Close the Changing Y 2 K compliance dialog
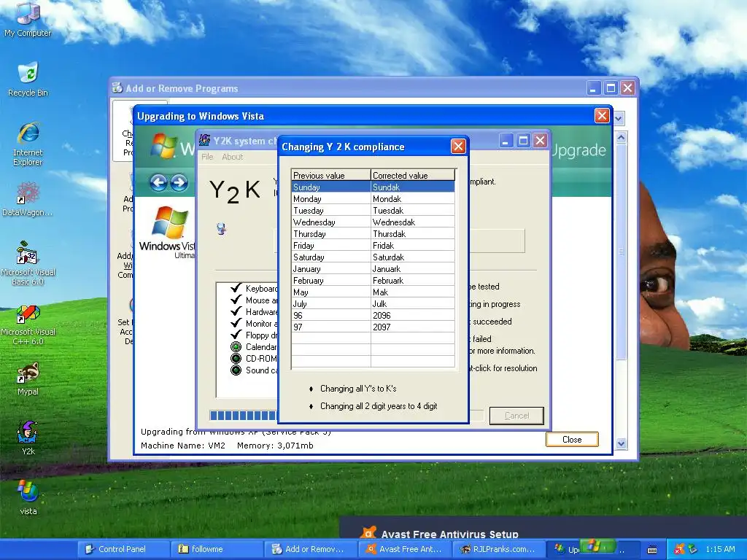This screenshot has width=747, height=560. click(458, 147)
